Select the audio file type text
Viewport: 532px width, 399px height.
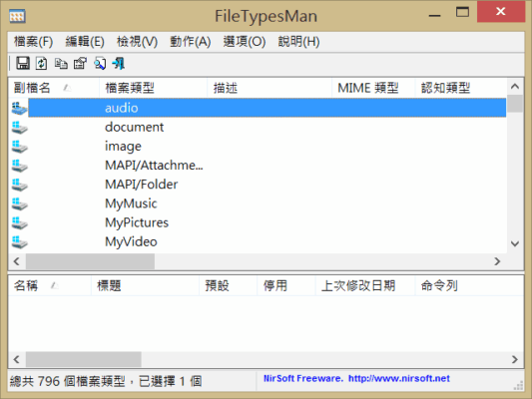[122, 108]
